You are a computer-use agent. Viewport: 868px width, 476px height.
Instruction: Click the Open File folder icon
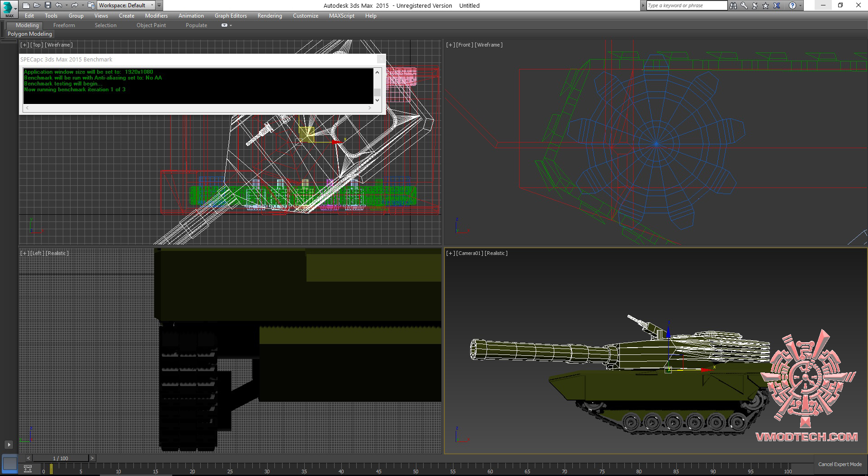[x=37, y=5]
